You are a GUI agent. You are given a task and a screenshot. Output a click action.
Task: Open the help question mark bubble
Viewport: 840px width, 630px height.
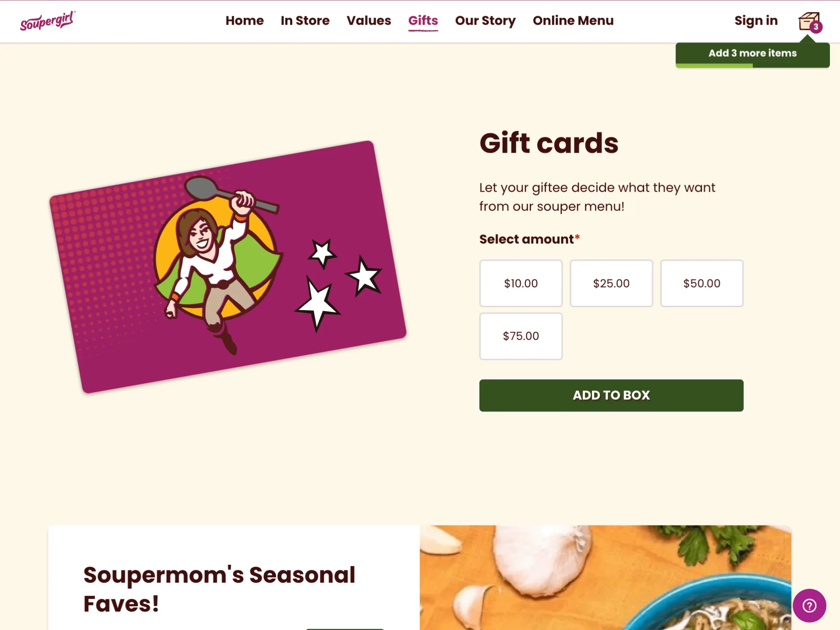click(809, 605)
